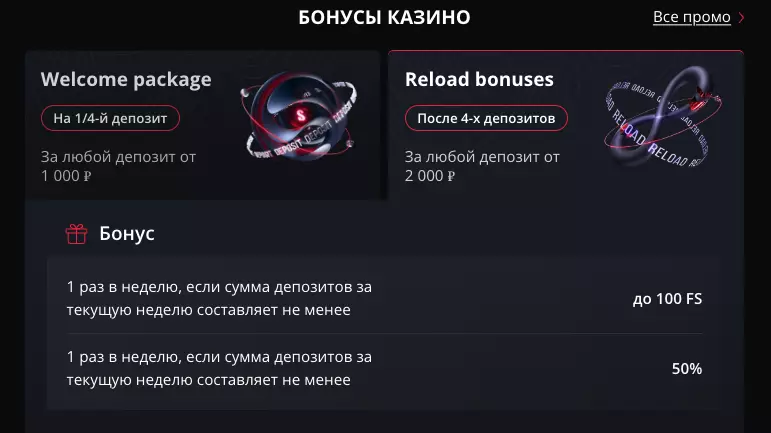Click the '2 000 ₽' minimum deposit amount

click(430, 176)
